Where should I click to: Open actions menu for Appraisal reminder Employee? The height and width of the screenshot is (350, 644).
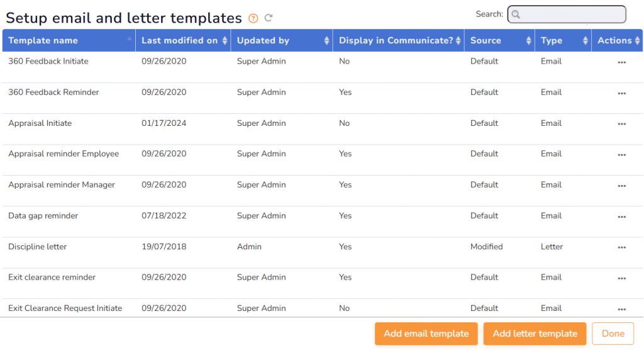(621, 155)
